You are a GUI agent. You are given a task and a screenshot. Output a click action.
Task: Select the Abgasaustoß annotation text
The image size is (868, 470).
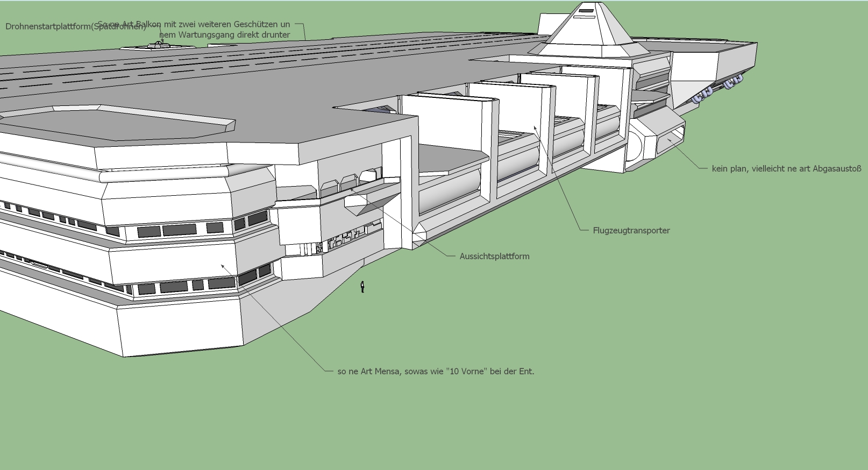click(x=786, y=168)
